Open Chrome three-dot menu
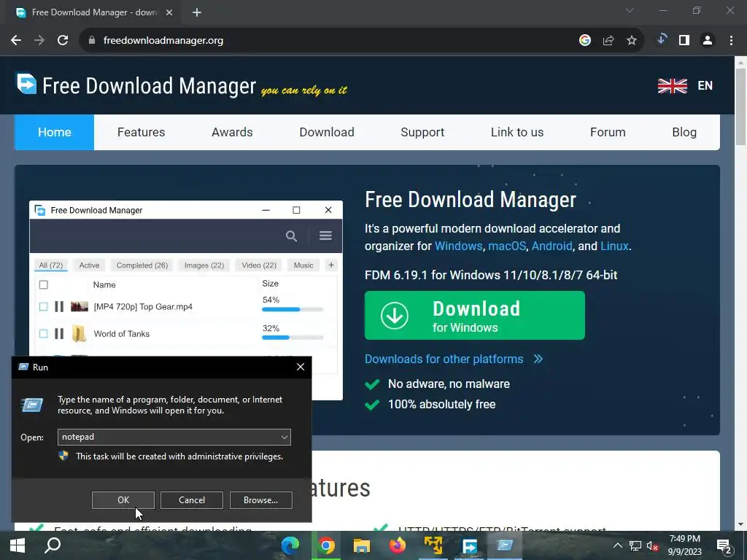 tap(731, 41)
